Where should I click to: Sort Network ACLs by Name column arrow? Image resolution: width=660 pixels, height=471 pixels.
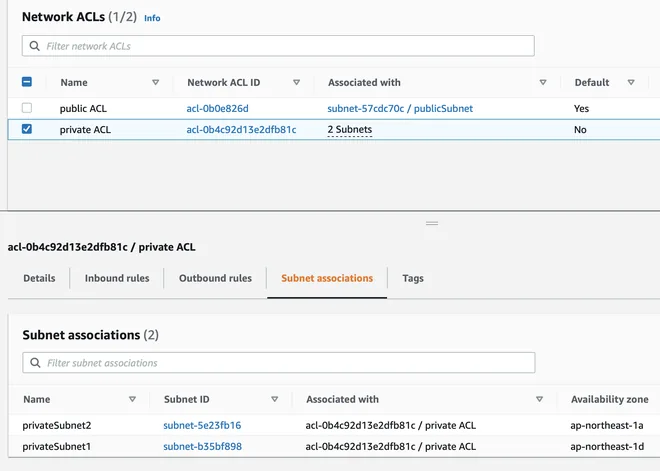155,82
